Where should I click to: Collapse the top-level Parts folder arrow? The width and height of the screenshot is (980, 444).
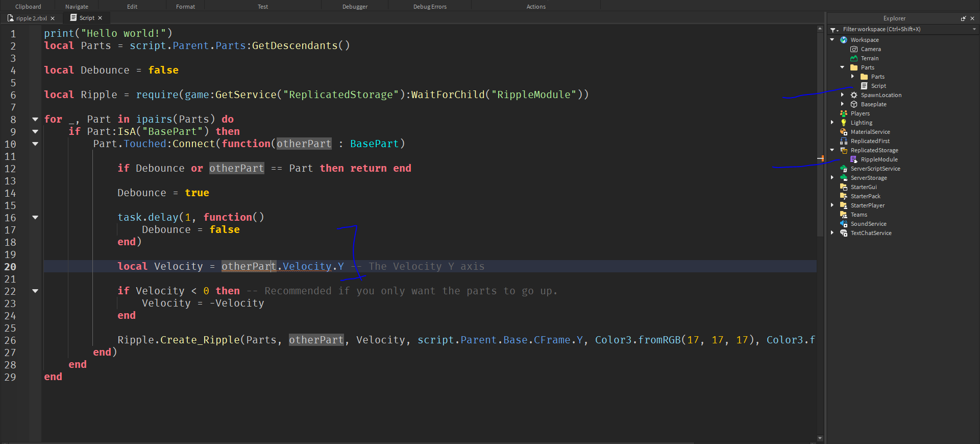click(x=843, y=67)
